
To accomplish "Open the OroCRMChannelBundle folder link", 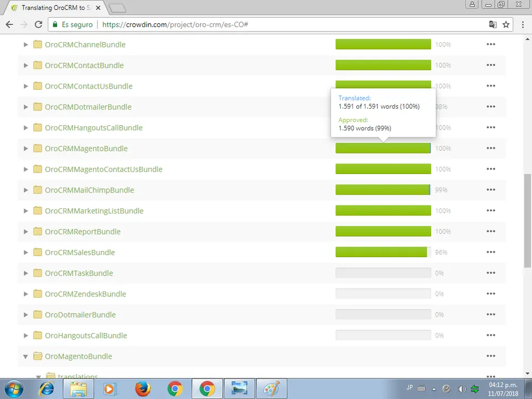I will point(85,44).
